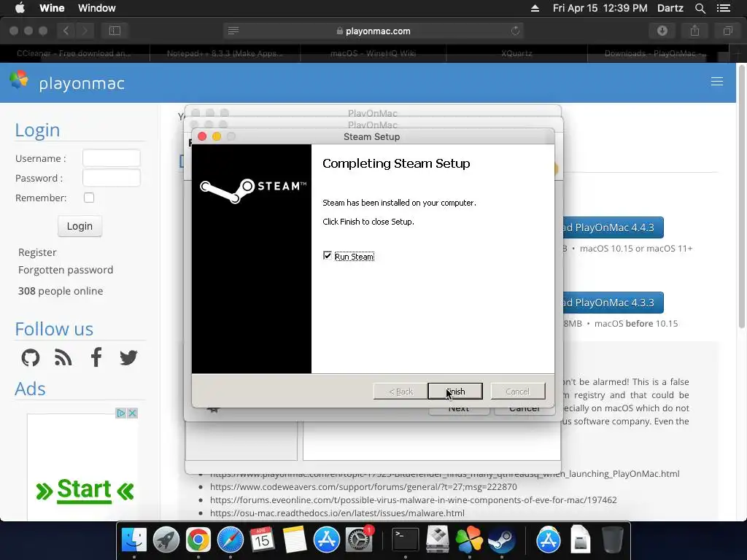This screenshot has height=560, width=747.
Task: Open Launchpad from the Dock
Action: click(166, 540)
